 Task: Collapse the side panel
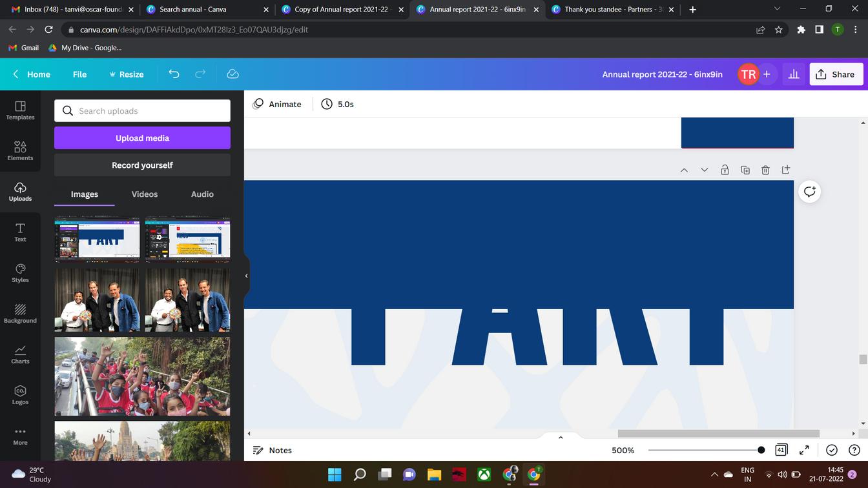pos(246,276)
